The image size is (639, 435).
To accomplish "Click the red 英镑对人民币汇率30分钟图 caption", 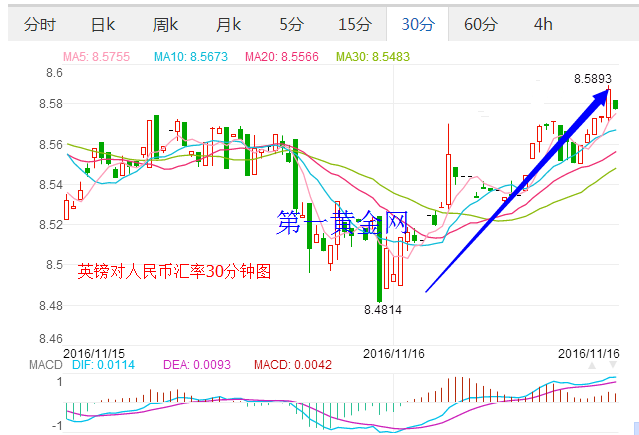I will click(x=174, y=271).
